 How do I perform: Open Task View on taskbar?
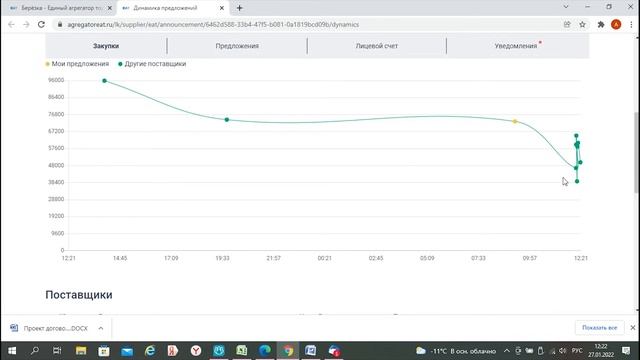point(57,351)
